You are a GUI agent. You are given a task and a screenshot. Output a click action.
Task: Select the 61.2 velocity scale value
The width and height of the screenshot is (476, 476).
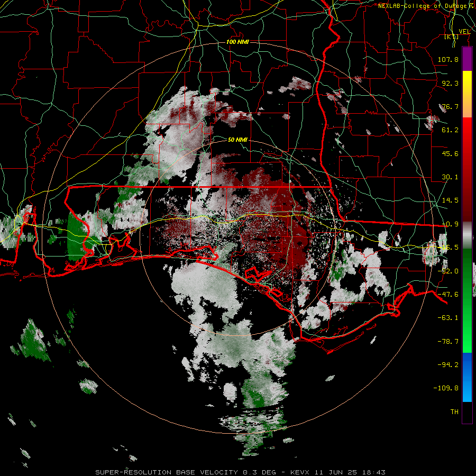click(450, 130)
